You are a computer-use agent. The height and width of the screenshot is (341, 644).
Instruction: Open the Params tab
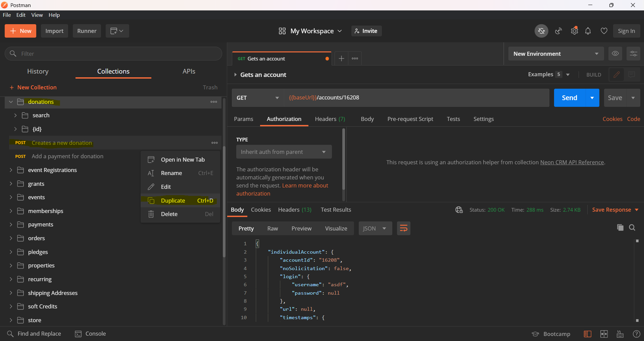pyautogui.click(x=244, y=119)
